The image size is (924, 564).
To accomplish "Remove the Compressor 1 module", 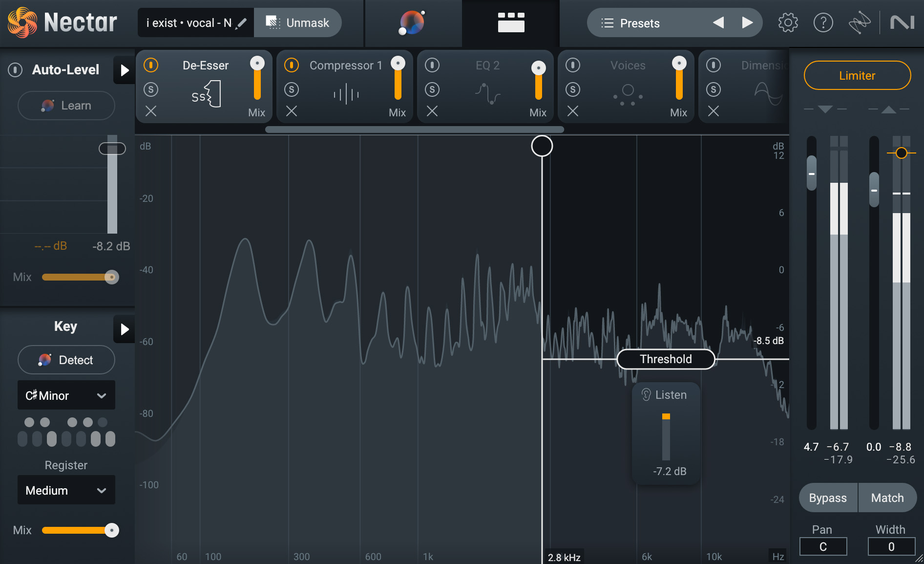I will (292, 111).
